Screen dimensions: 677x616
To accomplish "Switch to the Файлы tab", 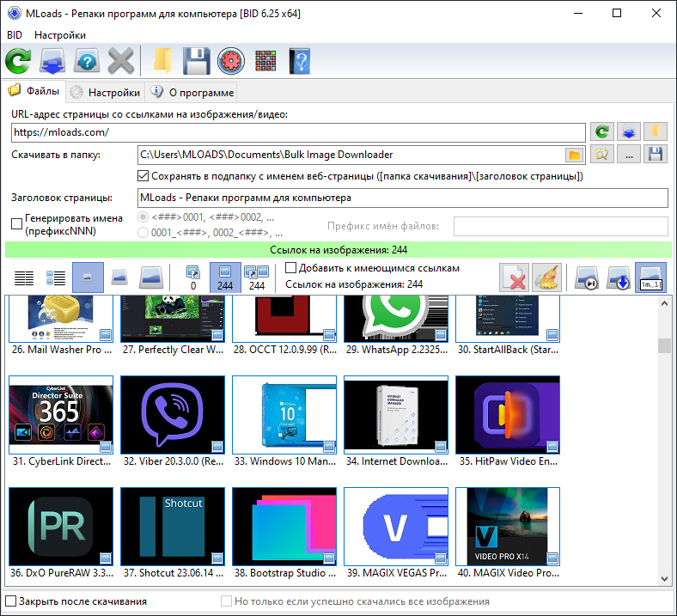I will pos(34,91).
